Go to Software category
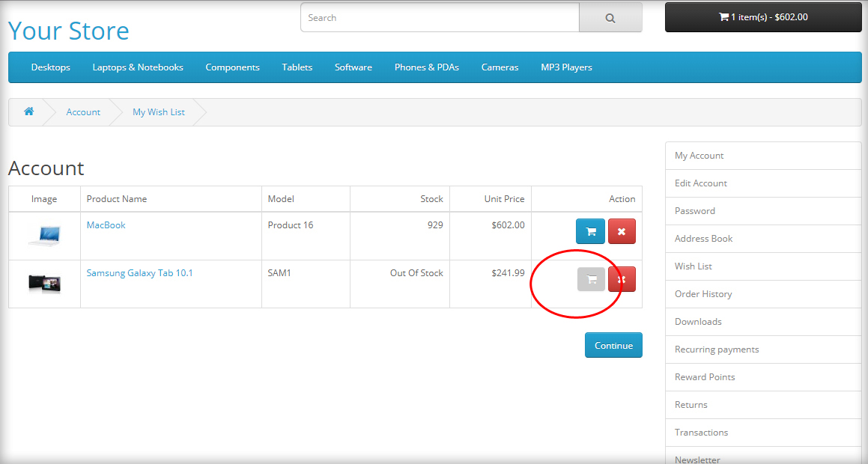 [353, 67]
